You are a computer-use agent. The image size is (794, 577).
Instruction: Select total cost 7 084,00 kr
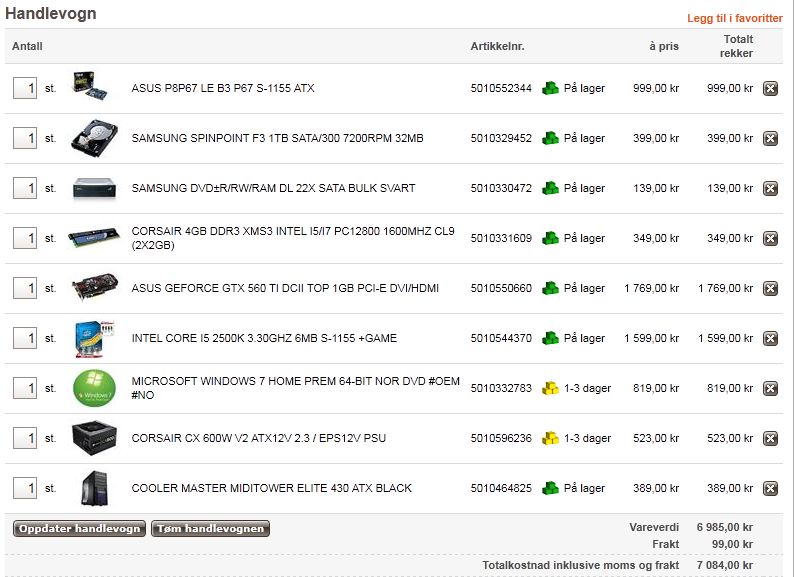pos(725,565)
